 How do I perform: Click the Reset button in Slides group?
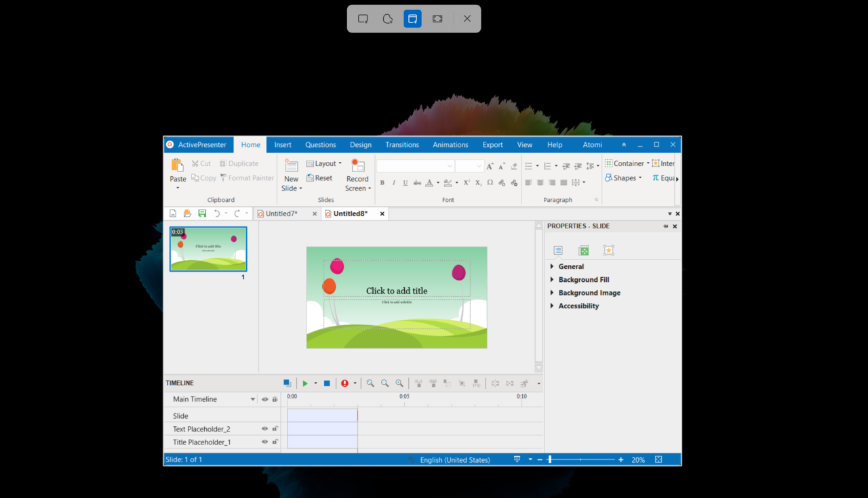click(319, 178)
